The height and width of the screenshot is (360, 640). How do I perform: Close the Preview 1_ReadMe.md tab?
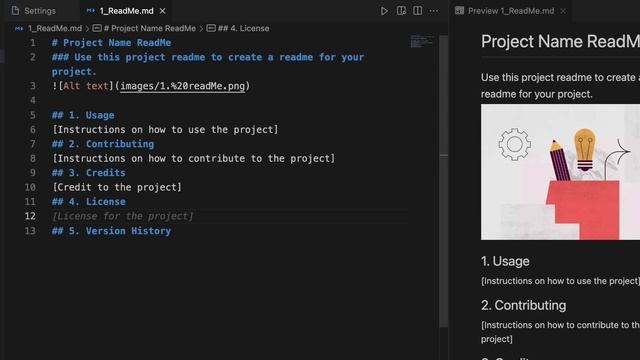(x=563, y=11)
